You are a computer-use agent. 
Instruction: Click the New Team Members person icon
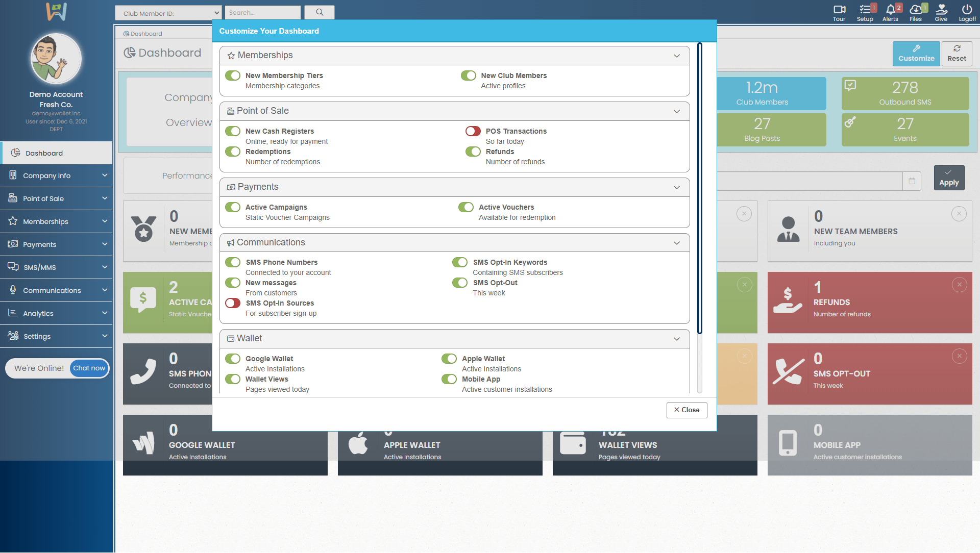(x=788, y=229)
